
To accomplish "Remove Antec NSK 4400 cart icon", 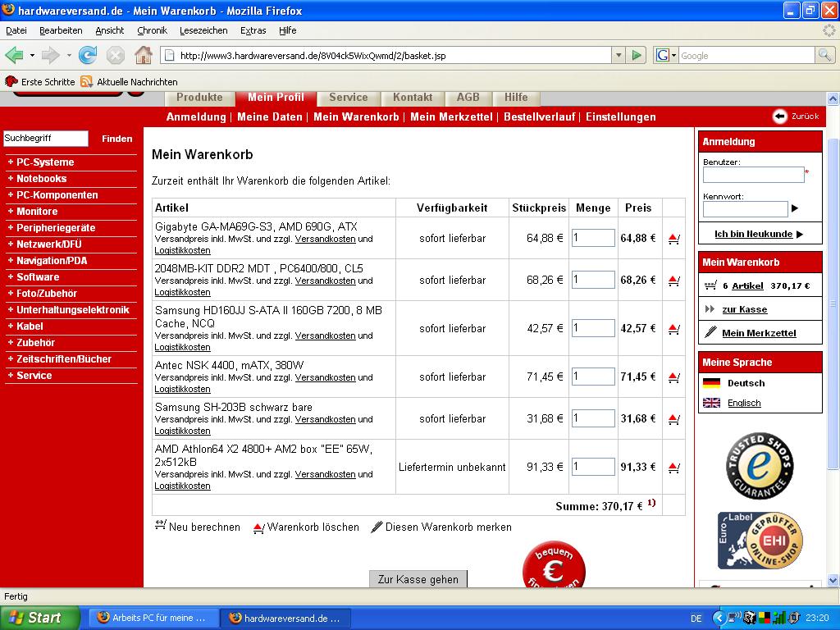I will 674,377.
